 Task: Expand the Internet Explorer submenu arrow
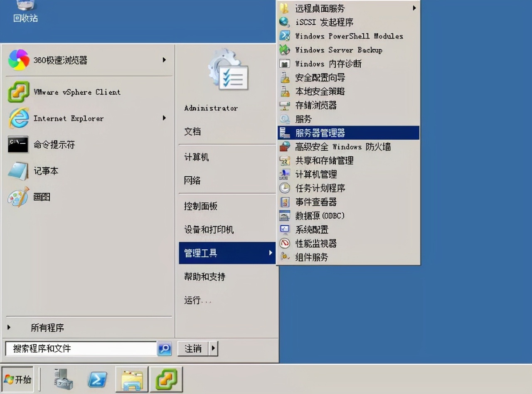[165, 118]
